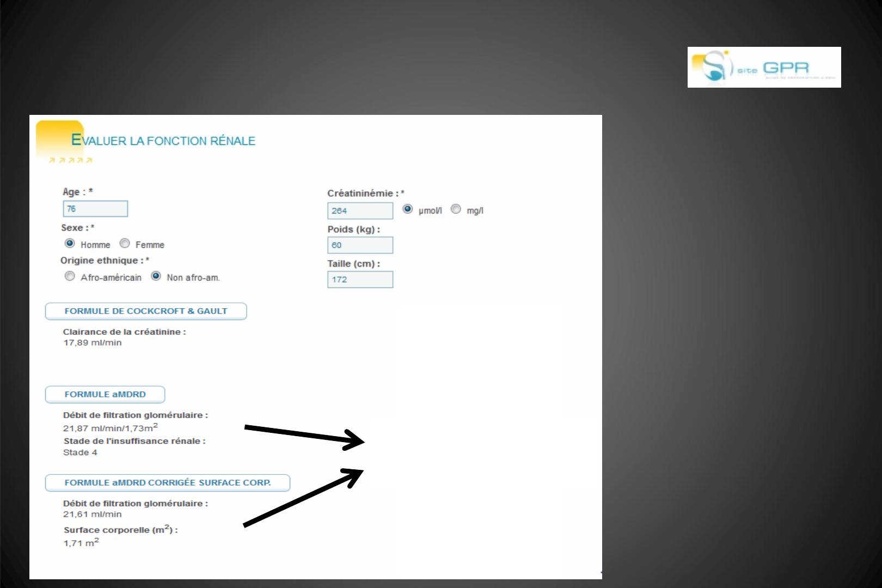Image resolution: width=882 pixels, height=588 pixels.
Task: Set creatinine unit to µmol/l
Action: (x=407, y=209)
